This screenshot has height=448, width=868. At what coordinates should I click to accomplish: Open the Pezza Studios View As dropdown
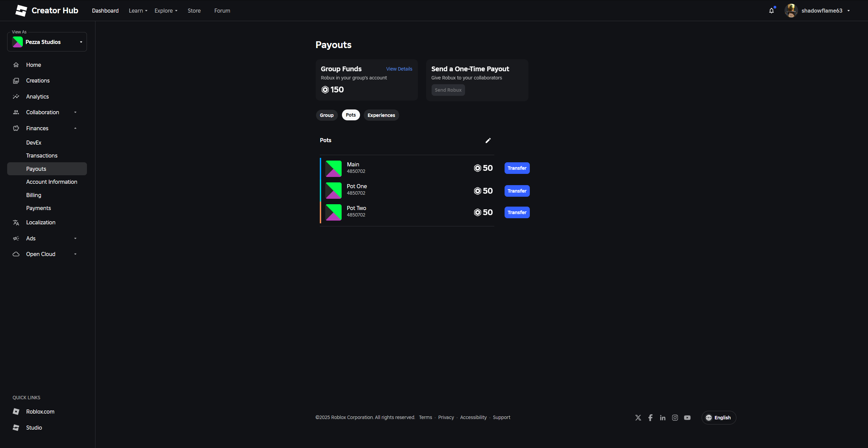tap(47, 42)
